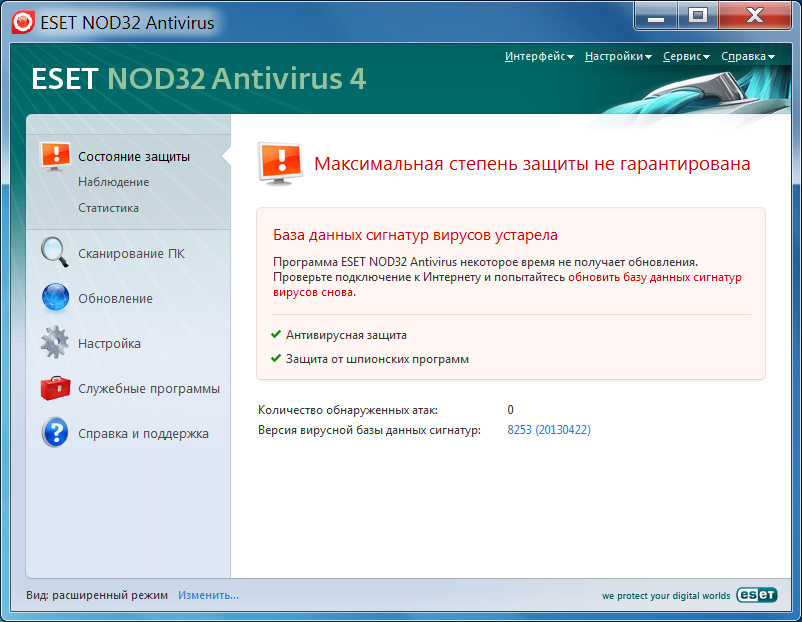Viewport: 802px width, 622px height.
Task: Open the Справка dropdown menu
Action: tap(748, 56)
